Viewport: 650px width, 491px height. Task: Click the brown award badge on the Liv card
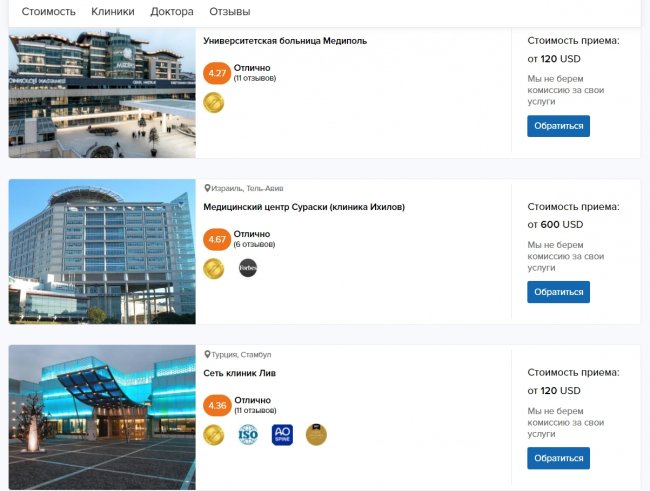point(316,434)
